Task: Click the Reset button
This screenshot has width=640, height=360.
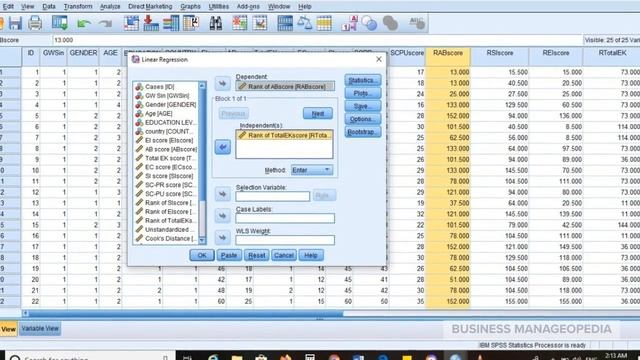Action: pos(256,255)
